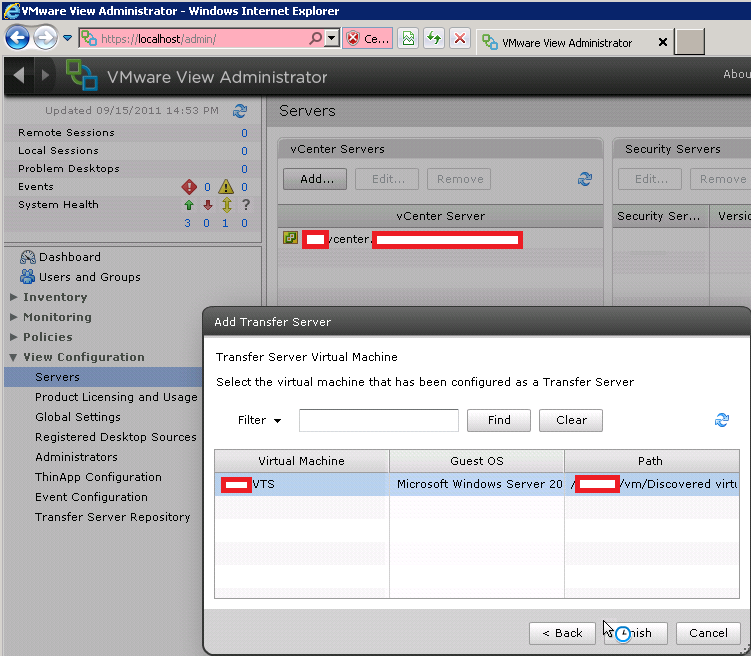This screenshot has width=751, height=656.
Task: Click the Security Ser... column header
Action: 660,216
